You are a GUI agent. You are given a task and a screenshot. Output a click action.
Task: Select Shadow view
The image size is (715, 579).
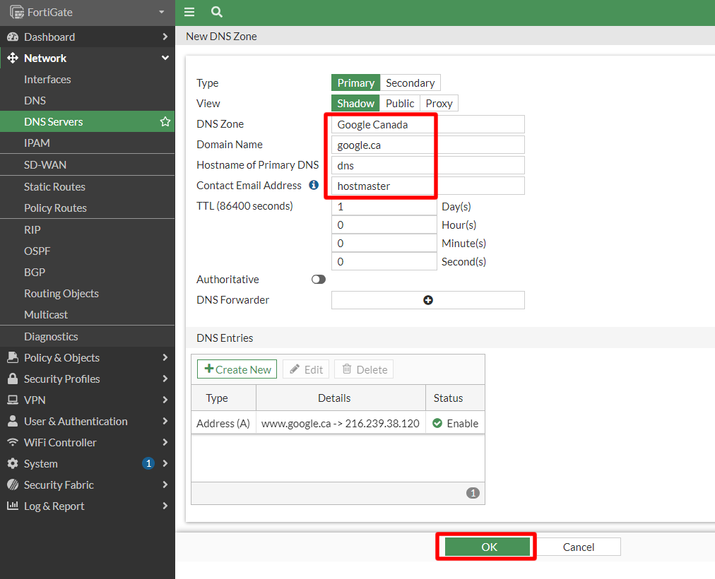tap(356, 103)
